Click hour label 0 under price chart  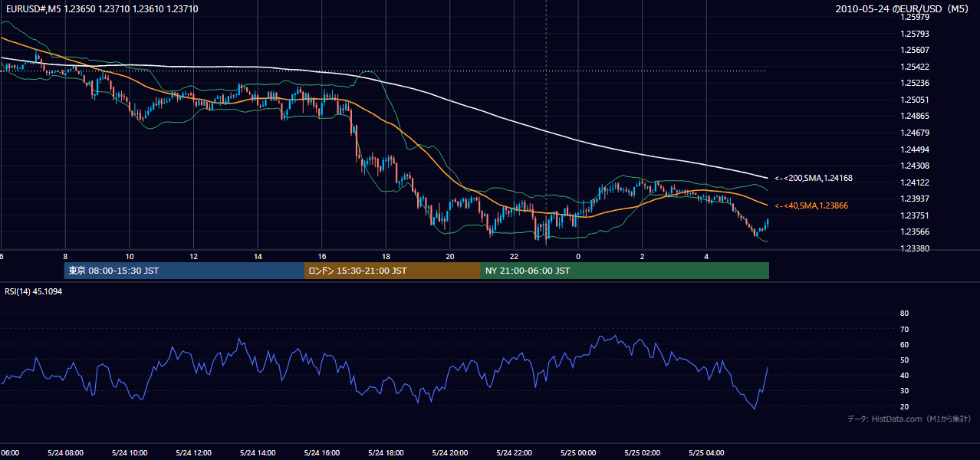pos(578,256)
